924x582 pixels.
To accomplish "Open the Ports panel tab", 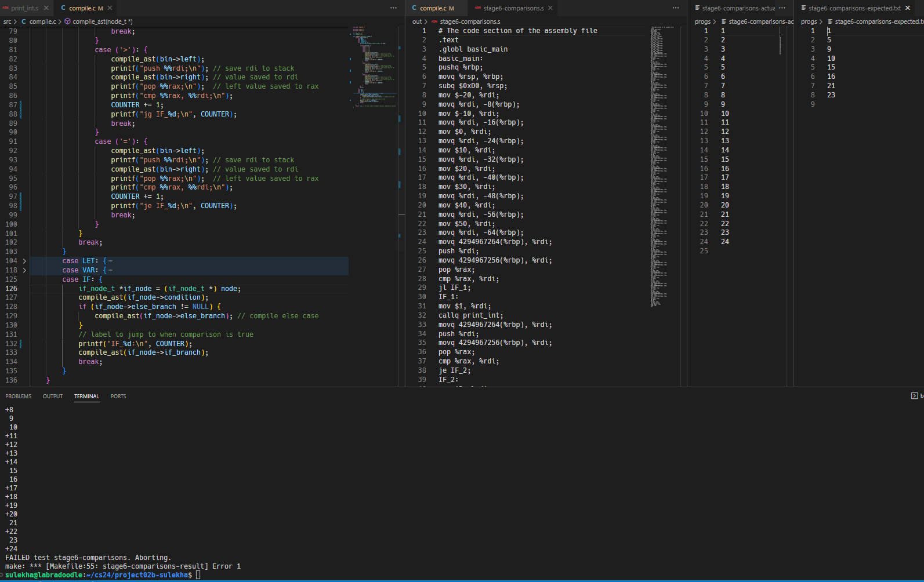I will coord(118,397).
